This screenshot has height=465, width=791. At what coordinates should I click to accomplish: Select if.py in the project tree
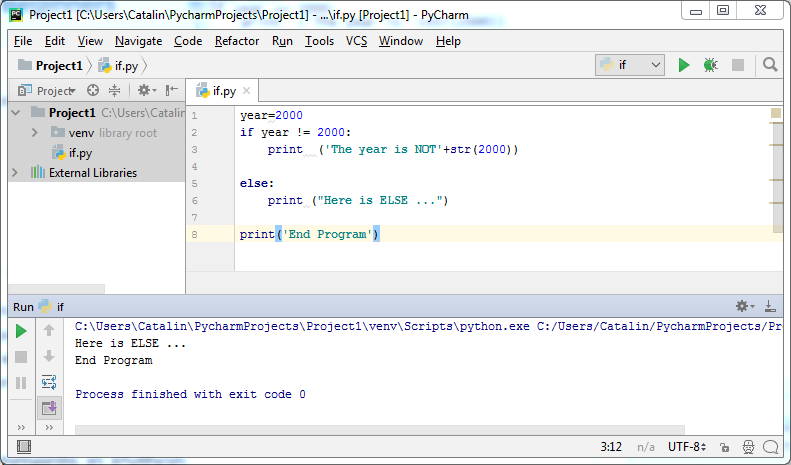click(x=80, y=153)
